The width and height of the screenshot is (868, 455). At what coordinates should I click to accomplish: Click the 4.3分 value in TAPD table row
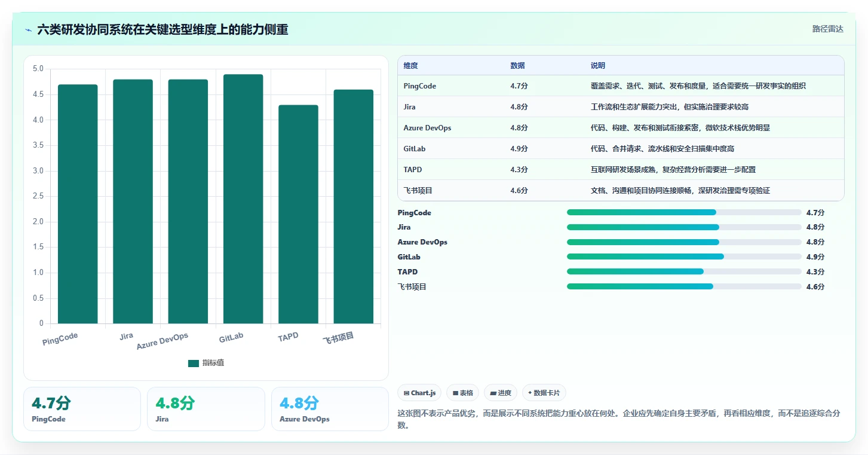tap(519, 170)
